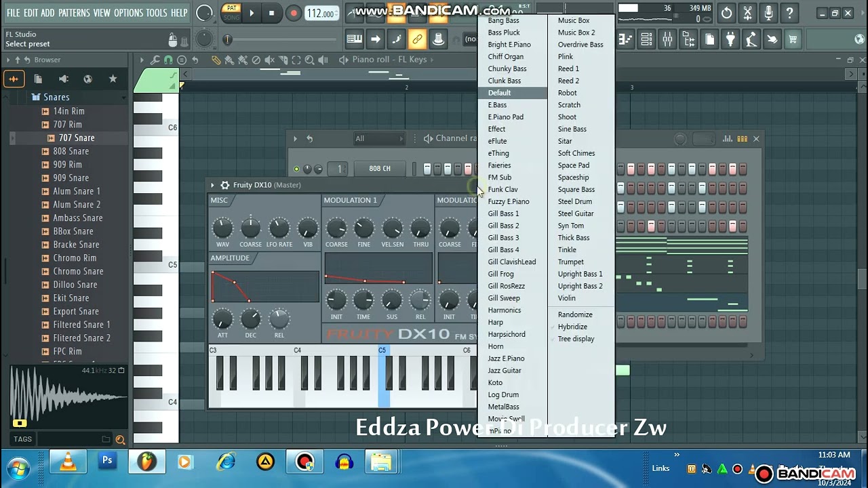Open Photoshop from the Windows taskbar

tap(107, 462)
